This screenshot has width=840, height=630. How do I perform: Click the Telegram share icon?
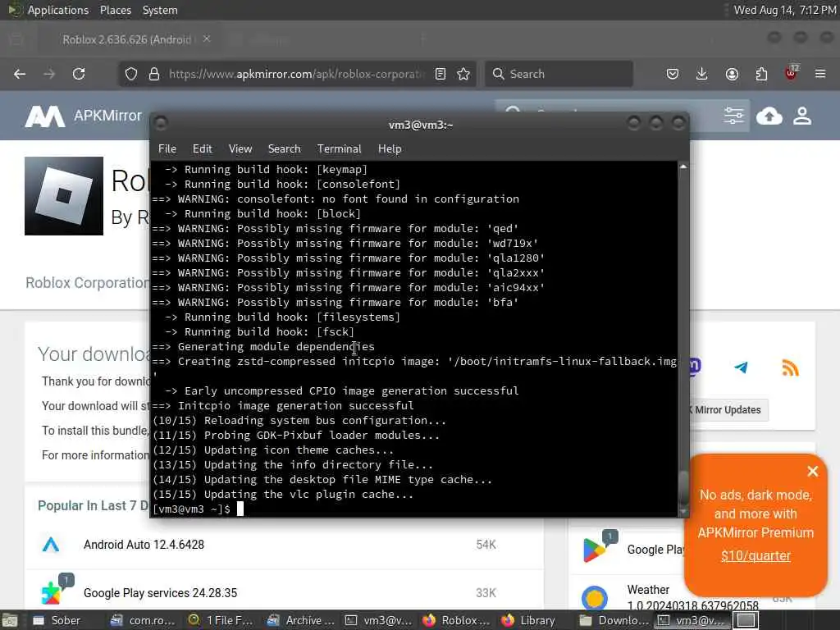click(x=742, y=367)
